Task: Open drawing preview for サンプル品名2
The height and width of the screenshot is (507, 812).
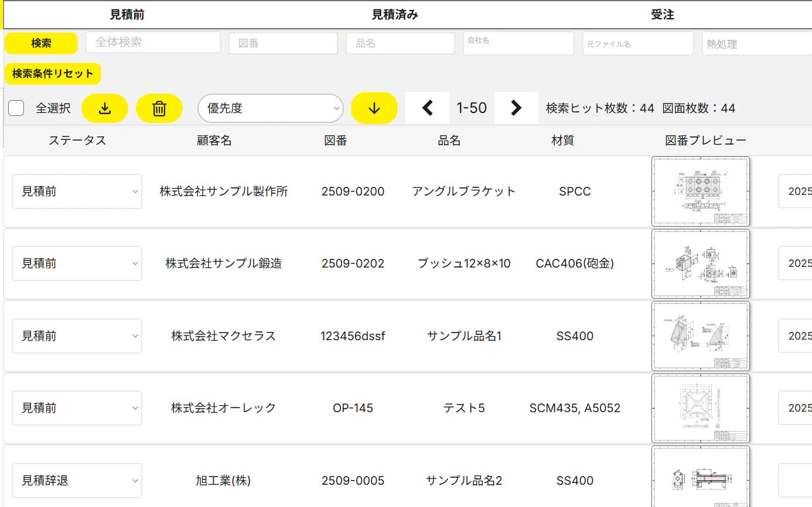Action: click(x=701, y=477)
